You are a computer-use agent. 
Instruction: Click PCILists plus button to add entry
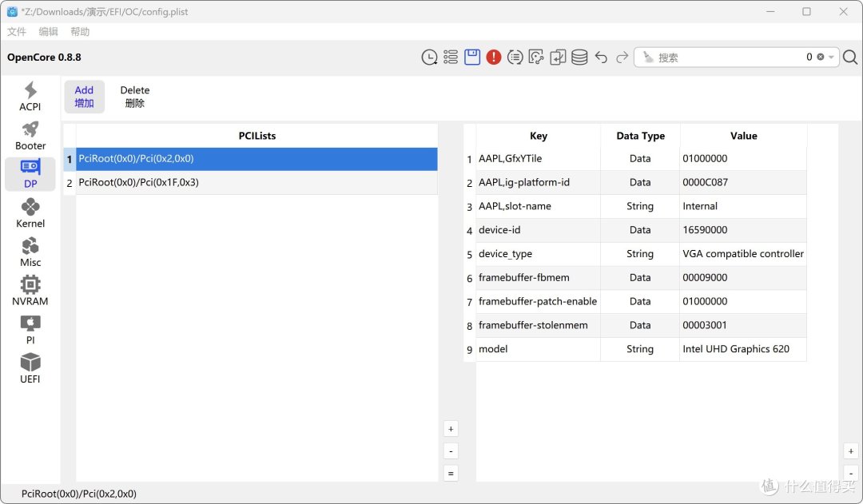point(451,429)
